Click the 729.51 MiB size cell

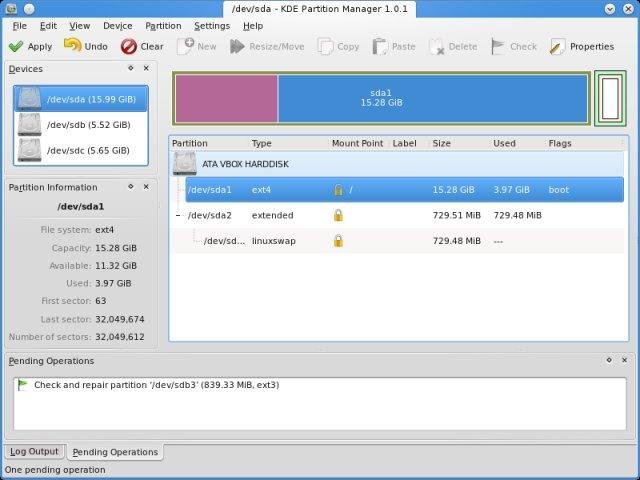click(x=457, y=215)
